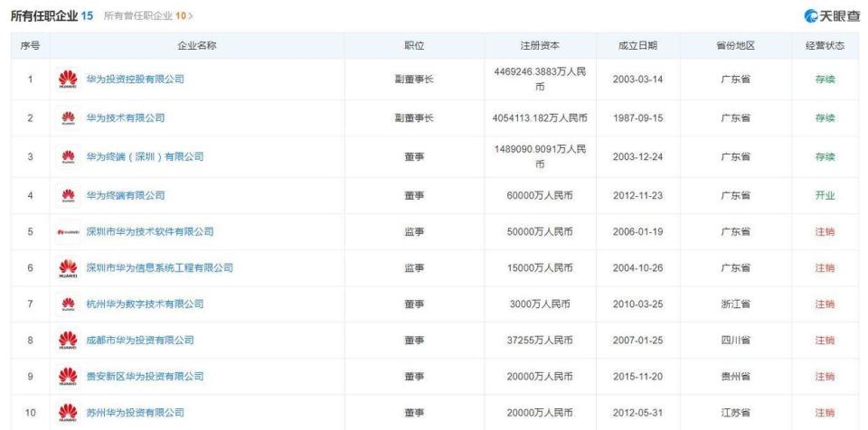Select capital 1489090.9091万人民币 cell

click(x=540, y=156)
